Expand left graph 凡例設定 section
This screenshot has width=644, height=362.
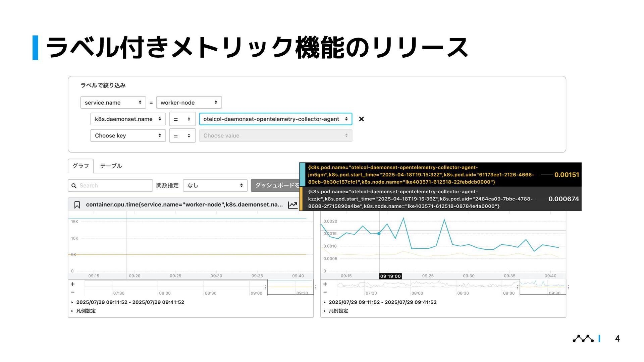tap(84, 311)
